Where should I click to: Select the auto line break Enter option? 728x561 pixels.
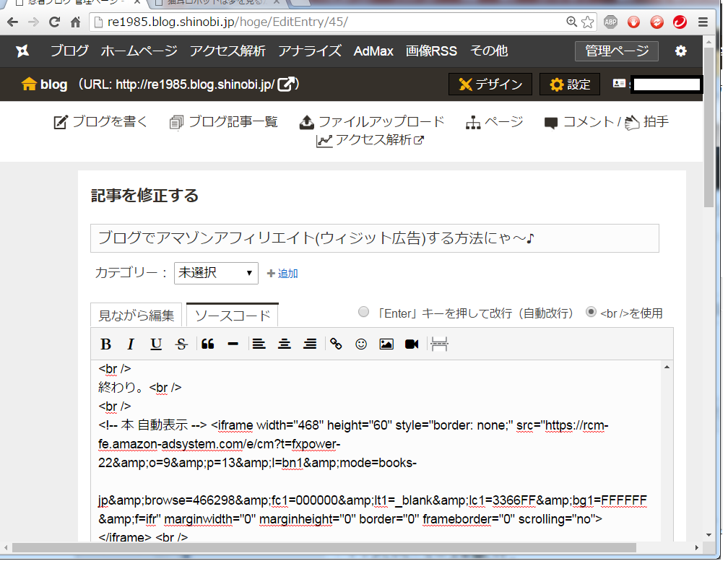pos(363,313)
